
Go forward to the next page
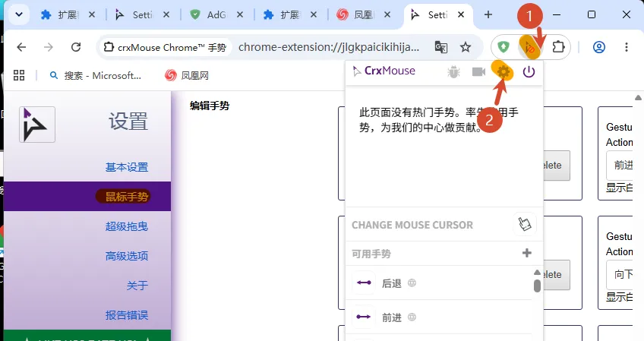click(x=49, y=47)
